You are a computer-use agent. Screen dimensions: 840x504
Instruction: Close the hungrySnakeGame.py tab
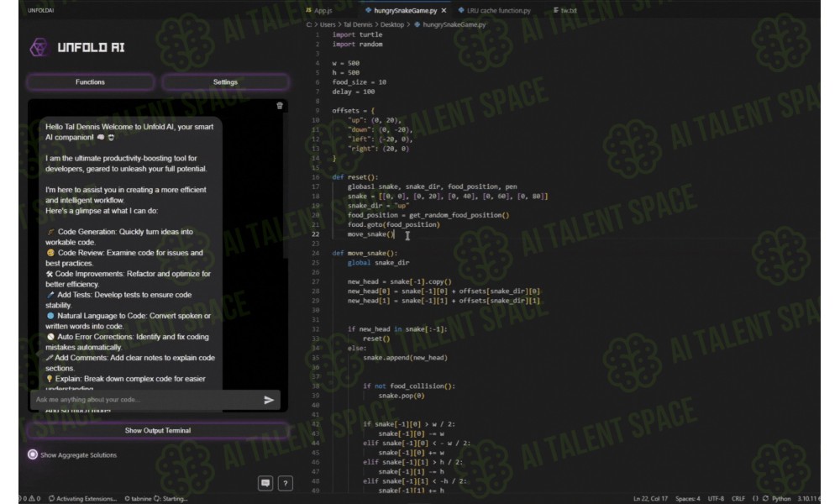click(444, 10)
